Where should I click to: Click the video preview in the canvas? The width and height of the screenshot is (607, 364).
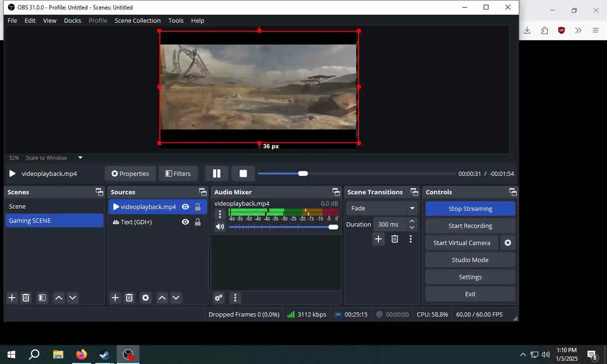tap(258, 87)
